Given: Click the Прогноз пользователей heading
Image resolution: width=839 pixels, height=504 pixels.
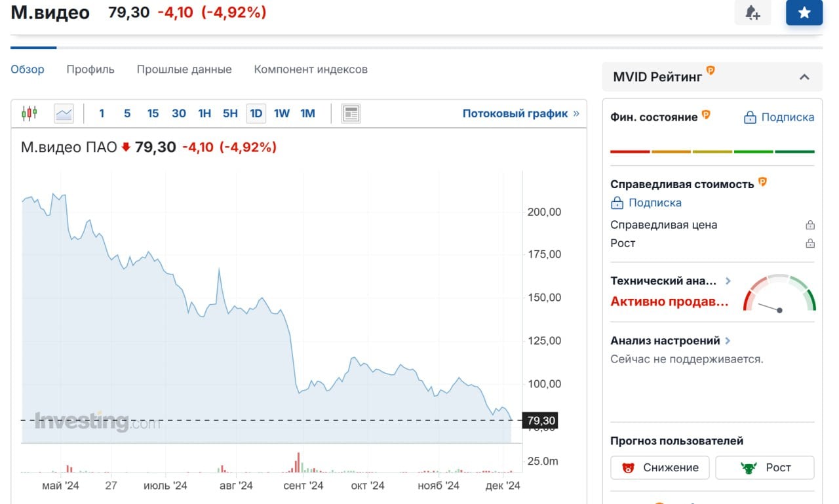Looking at the screenshot, I should click(676, 441).
